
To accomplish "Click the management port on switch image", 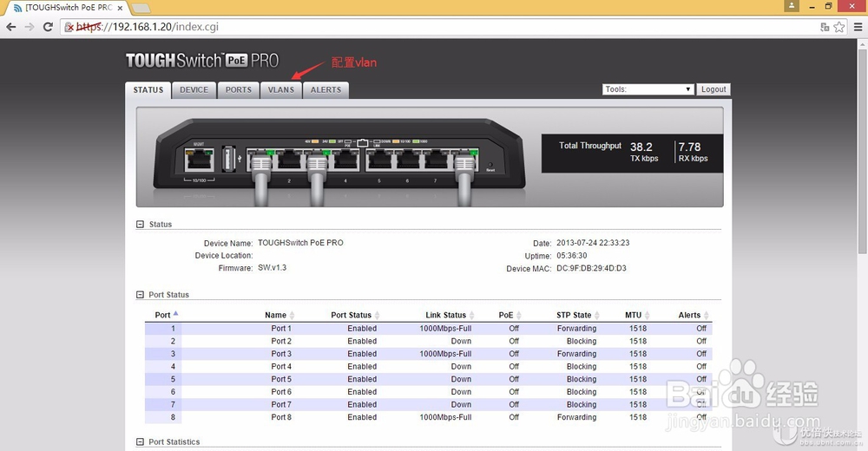I will [x=199, y=160].
